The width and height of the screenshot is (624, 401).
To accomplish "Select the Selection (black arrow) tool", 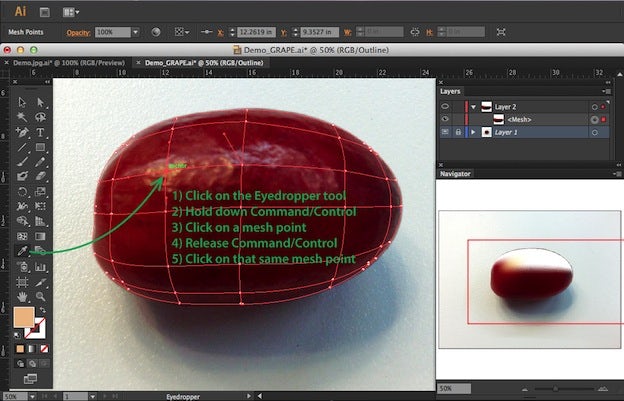I will [24, 102].
